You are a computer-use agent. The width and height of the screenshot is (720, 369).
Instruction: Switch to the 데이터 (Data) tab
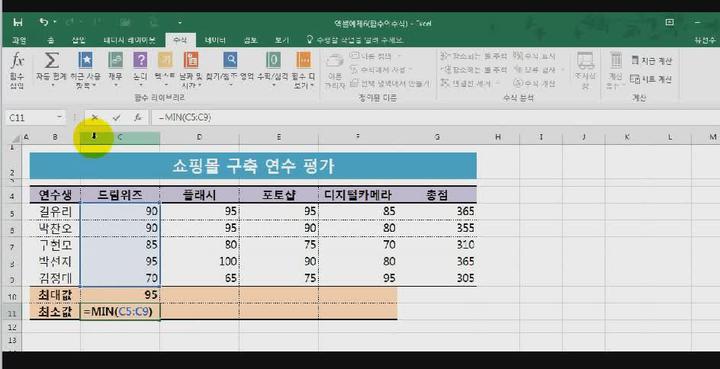coord(215,40)
